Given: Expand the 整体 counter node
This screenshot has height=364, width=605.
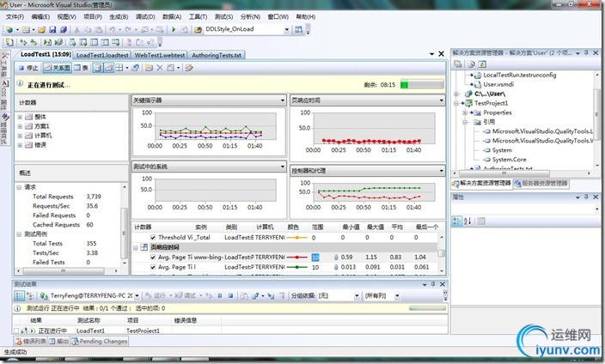Looking at the screenshot, I should click(x=20, y=117).
